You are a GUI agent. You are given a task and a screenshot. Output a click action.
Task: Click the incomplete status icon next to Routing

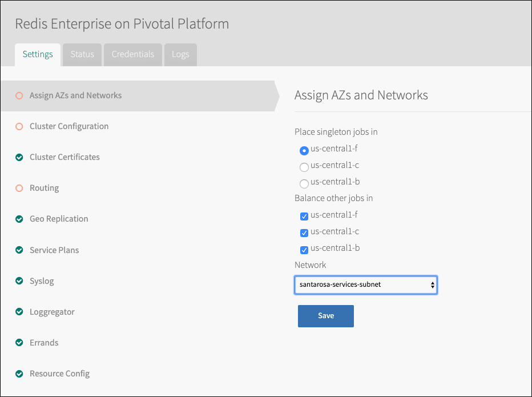click(19, 188)
